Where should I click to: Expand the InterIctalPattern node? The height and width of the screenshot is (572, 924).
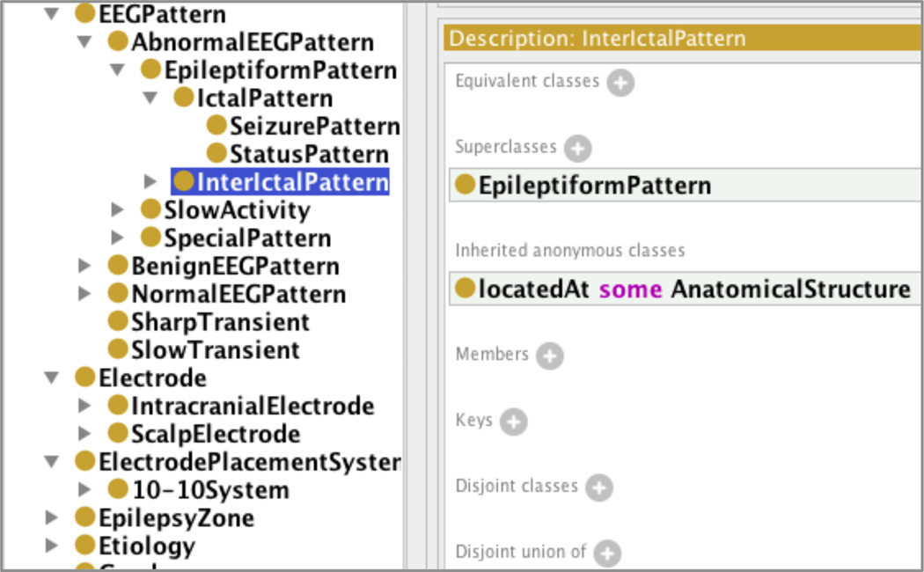click(x=150, y=181)
